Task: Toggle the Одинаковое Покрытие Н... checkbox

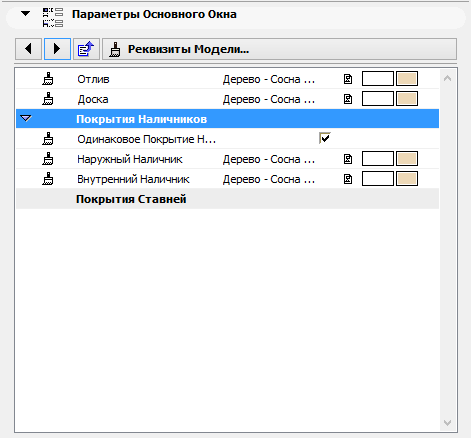Action: click(325, 138)
